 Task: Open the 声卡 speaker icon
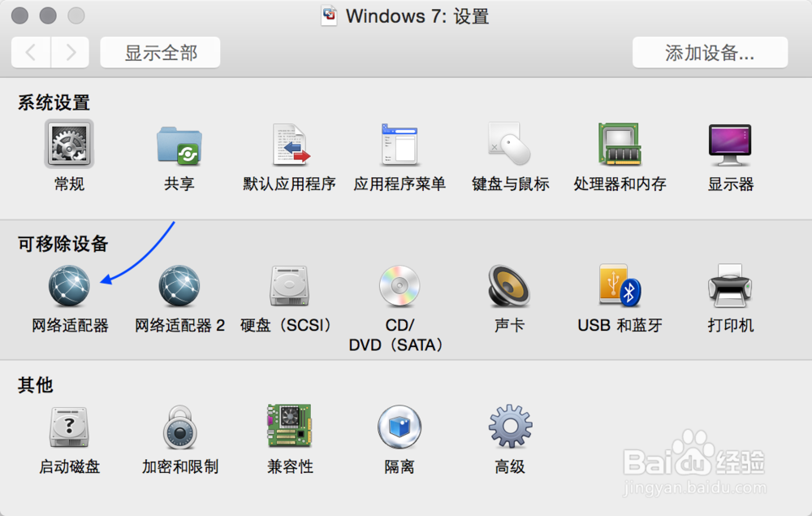tap(509, 286)
